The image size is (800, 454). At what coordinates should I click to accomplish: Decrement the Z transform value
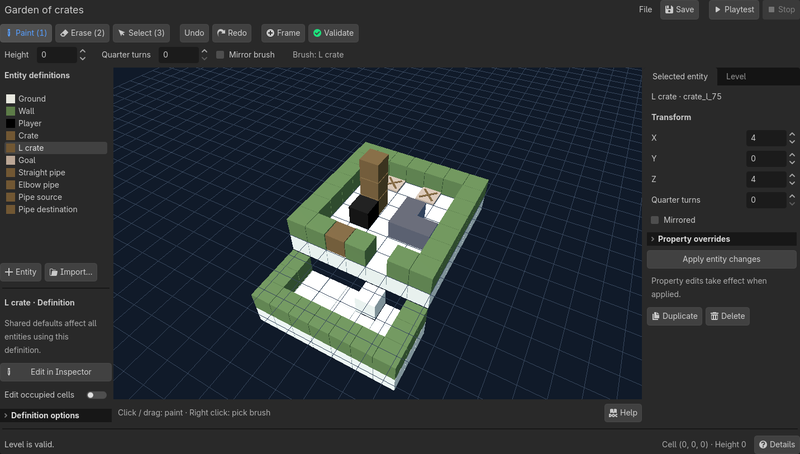point(792,183)
